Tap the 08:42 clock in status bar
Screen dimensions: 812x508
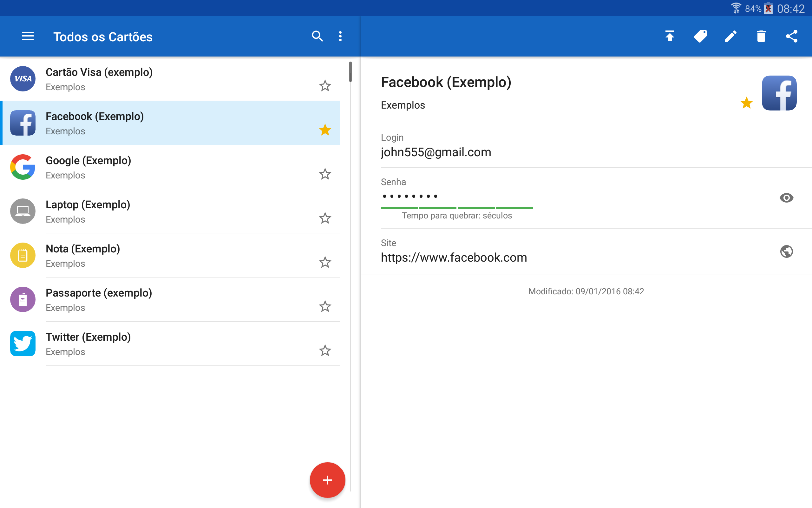pos(791,8)
